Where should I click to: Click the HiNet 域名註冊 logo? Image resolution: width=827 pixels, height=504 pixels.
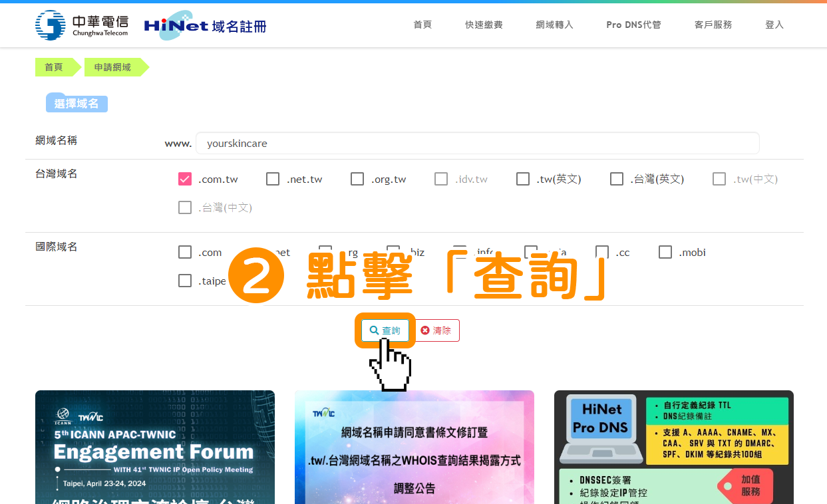(206, 25)
